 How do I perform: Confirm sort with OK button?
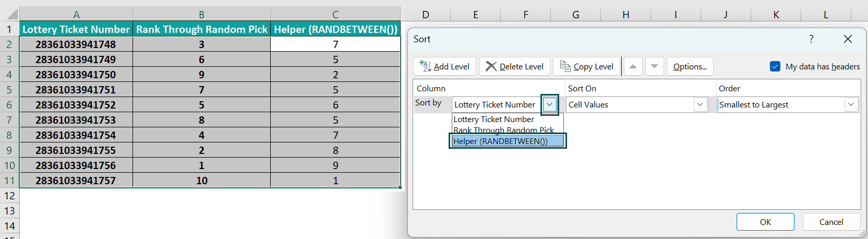tap(765, 222)
